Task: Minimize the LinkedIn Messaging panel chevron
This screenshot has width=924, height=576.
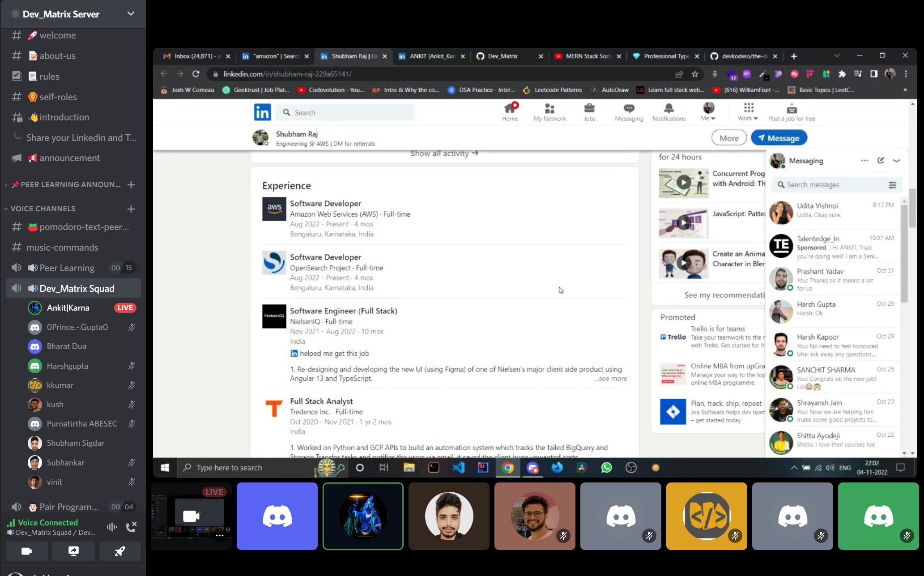Action: [896, 161]
